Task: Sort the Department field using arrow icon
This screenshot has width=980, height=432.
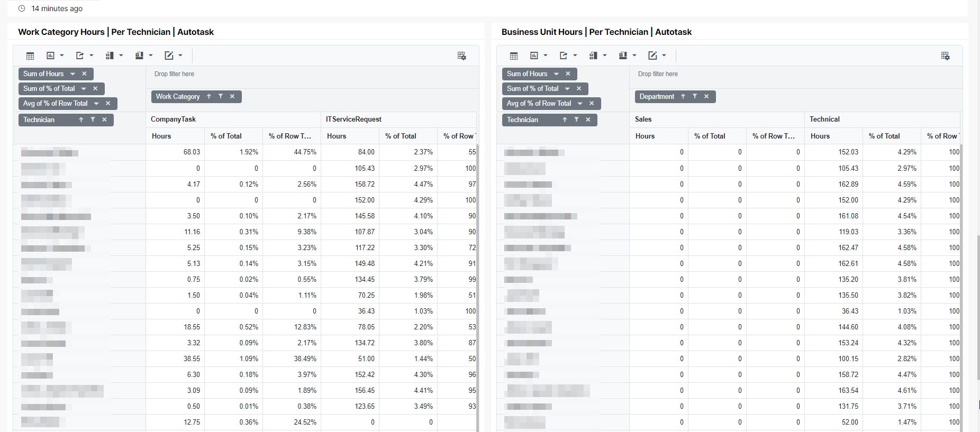Action: pyautogui.click(x=683, y=96)
